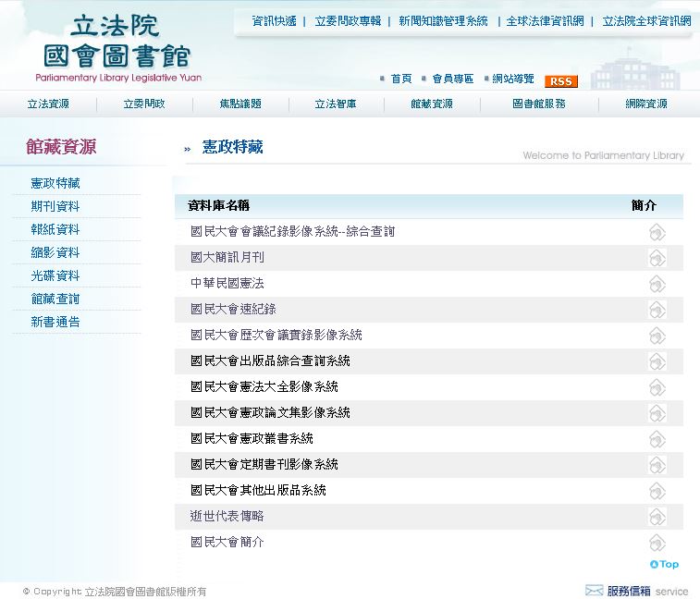
Task: Open the 立法資源 menu
Action: 48,104
